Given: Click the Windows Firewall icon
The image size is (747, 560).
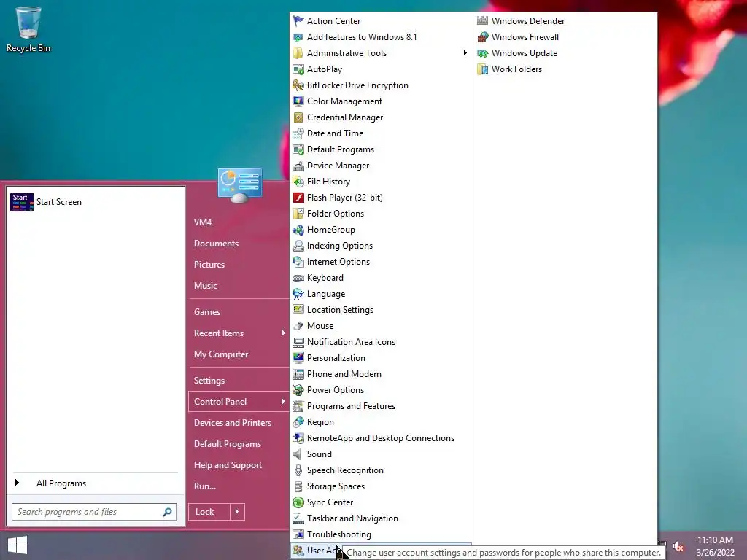Looking at the screenshot, I should (483, 37).
